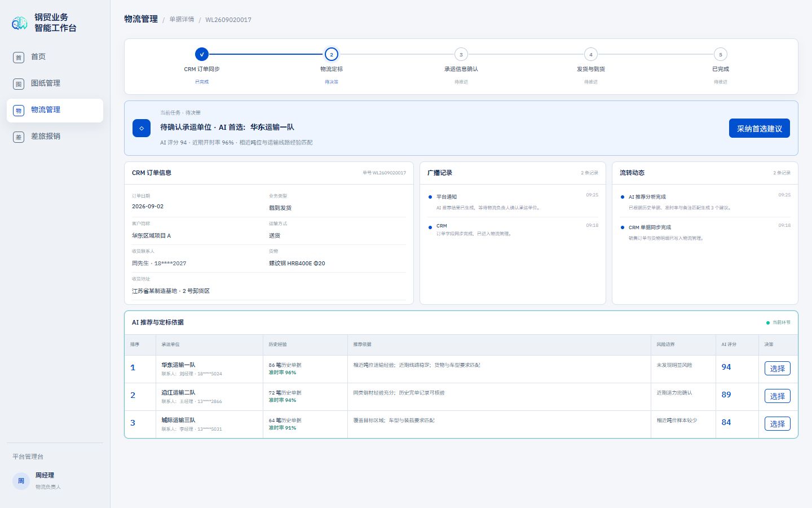Click step 3 circle for 承运信息确认
This screenshot has width=812, height=508.
(461, 54)
